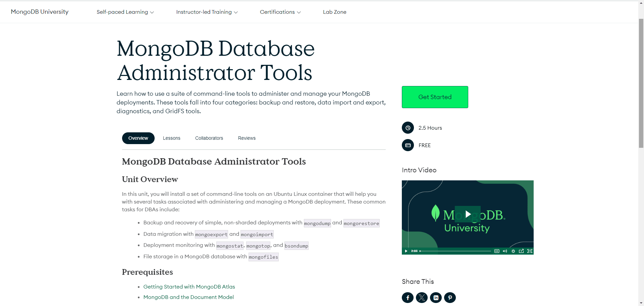644x306 pixels.
Task: Toggle closed captions on the intro video
Action: pos(497,251)
